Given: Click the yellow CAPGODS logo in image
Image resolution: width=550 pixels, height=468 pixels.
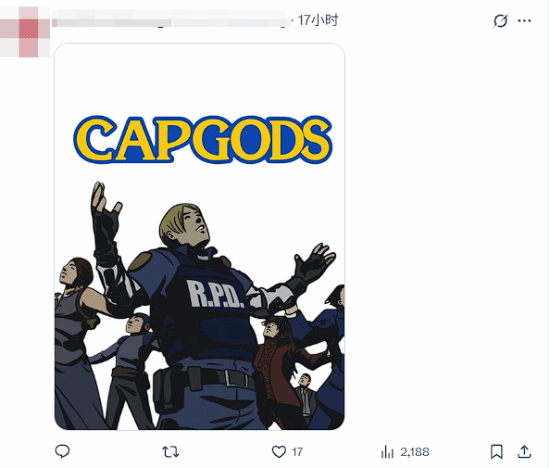Looking at the screenshot, I should 202,139.
